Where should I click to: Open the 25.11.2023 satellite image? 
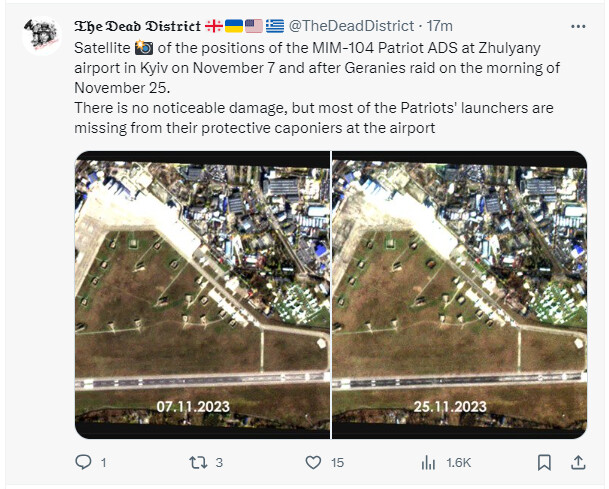point(459,295)
